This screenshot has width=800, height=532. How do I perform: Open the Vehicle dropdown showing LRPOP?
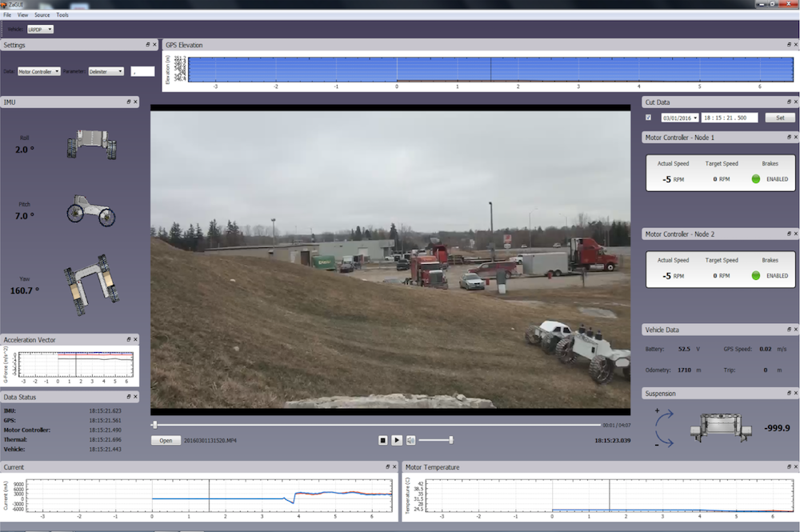point(40,30)
